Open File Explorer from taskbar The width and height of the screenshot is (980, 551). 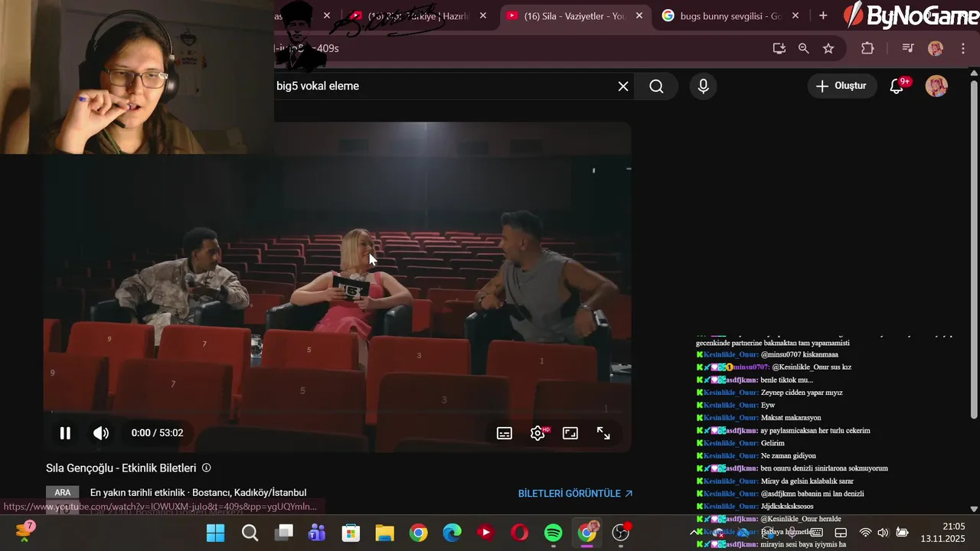tap(384, 533)
